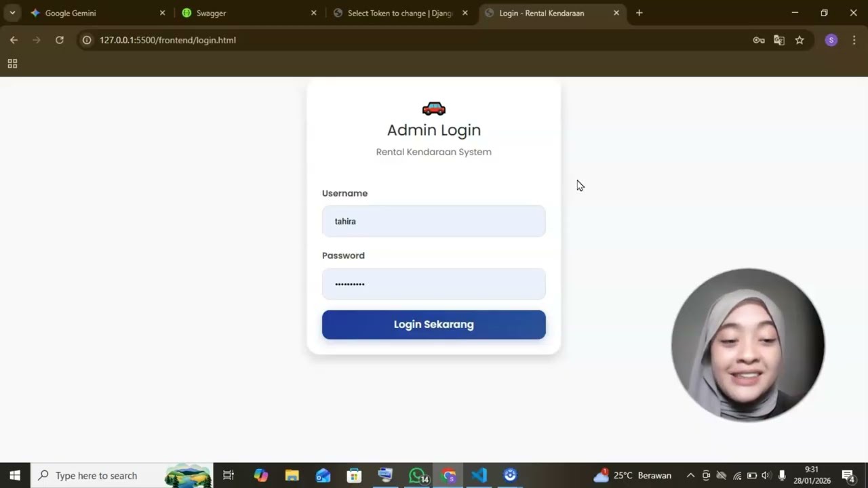Open WhatsApp from the taskbar
This screenshot has height=488, width=868.
coord(417,475)
